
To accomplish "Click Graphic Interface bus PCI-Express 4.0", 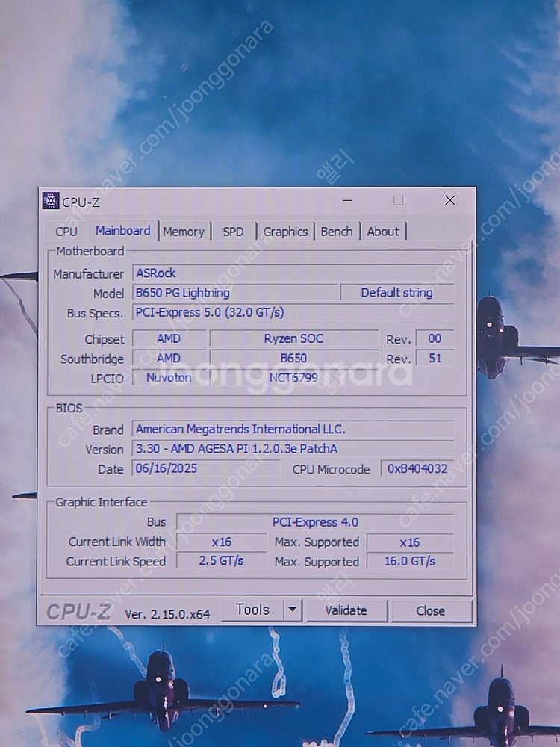I will pyautogui.click(x=315, y=522).
